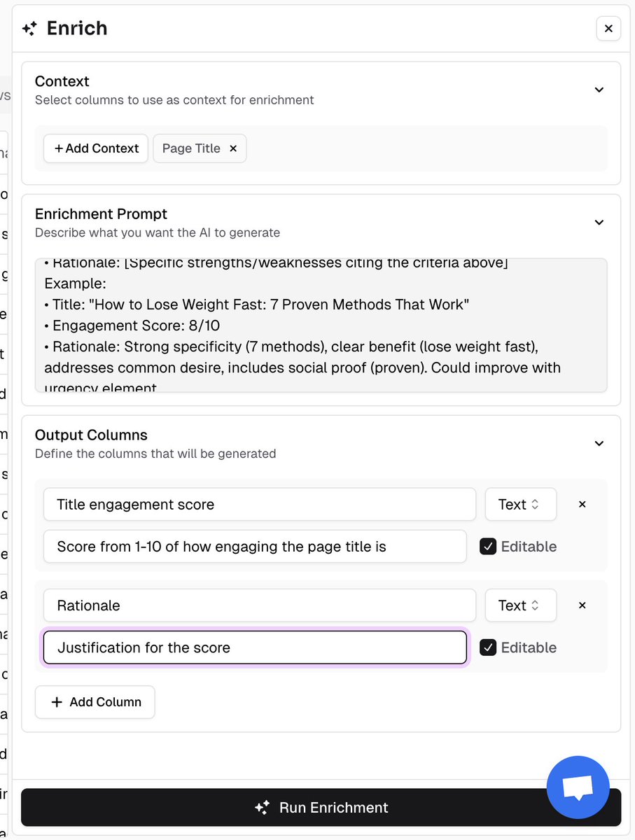Delete the Title engagement score column

[x=582, y=504]
